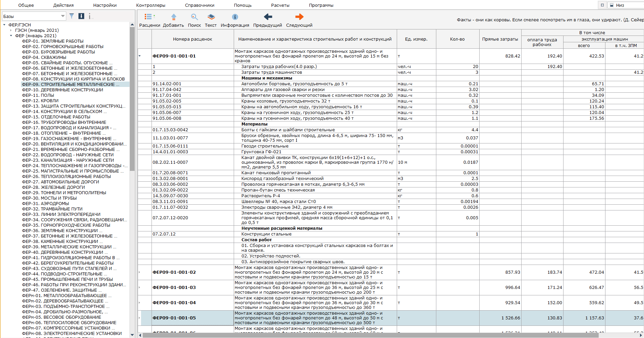Click the grey info 'i' icon in tree toolbar

pos(90,16)
